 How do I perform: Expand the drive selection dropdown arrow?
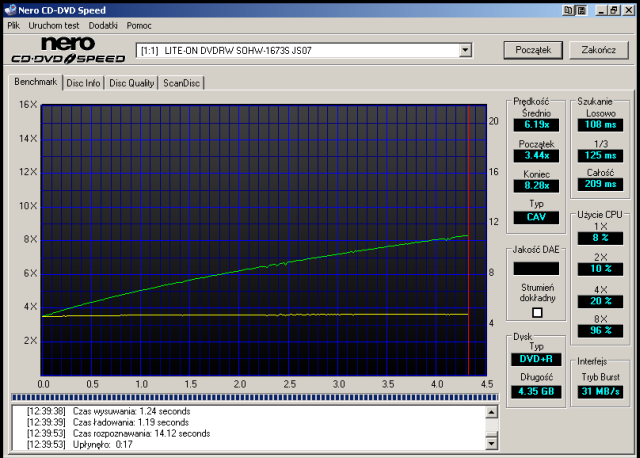pyautogui.click(x=465, y=51)
